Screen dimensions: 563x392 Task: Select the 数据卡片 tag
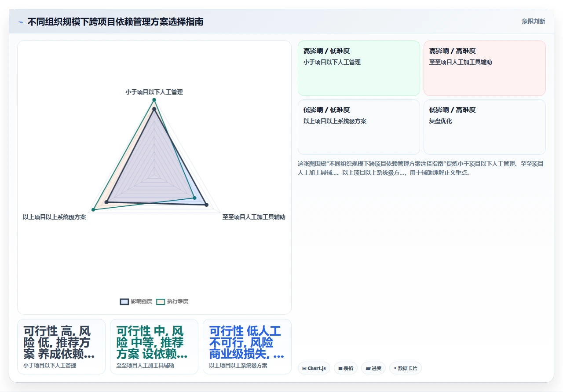pyautogui.click(x=405, y=368)
